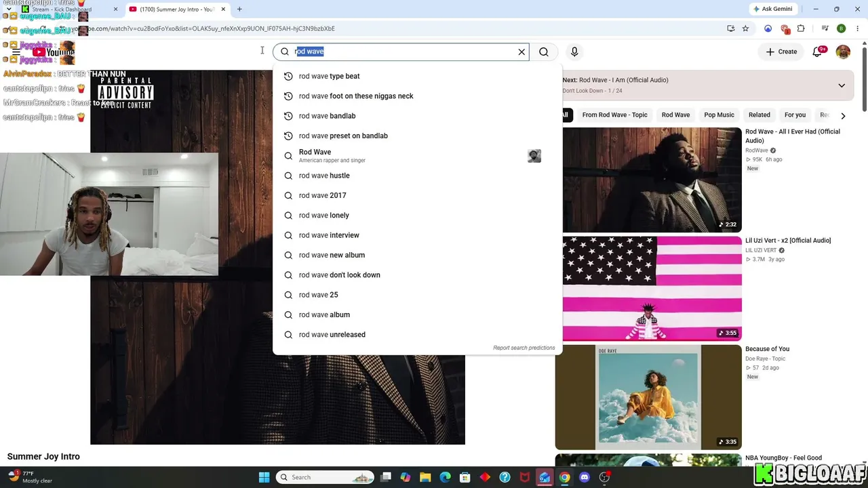868x488 pixels.
Task: Click the Windows taskbar Search box
Action: click(325, 477)
